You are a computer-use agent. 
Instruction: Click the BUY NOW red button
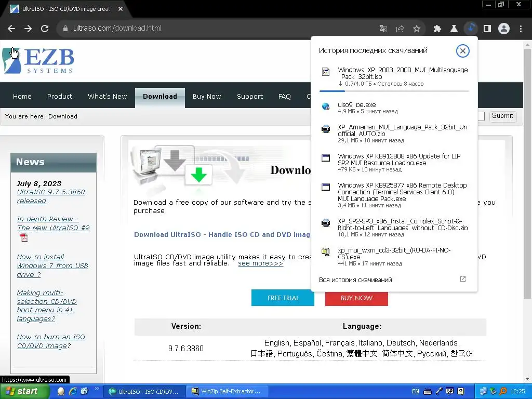point(356,298)
